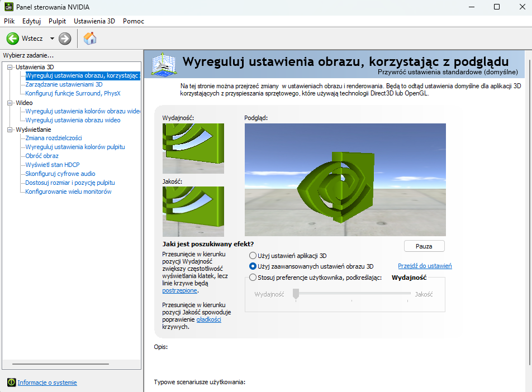Click the Podgląd 3D logo preview
Screen dimensions: 532x392
coord(345,180)
